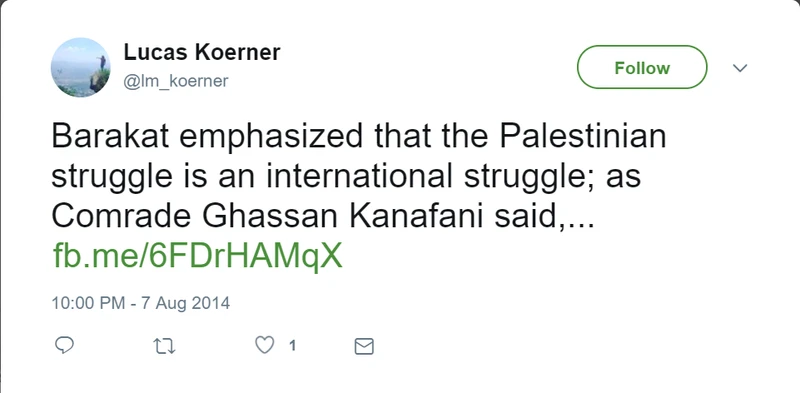This screenshot has height=393, width=800.
Task: Click the word Palestinian in tweet body
Action: (x=583, y=136)
